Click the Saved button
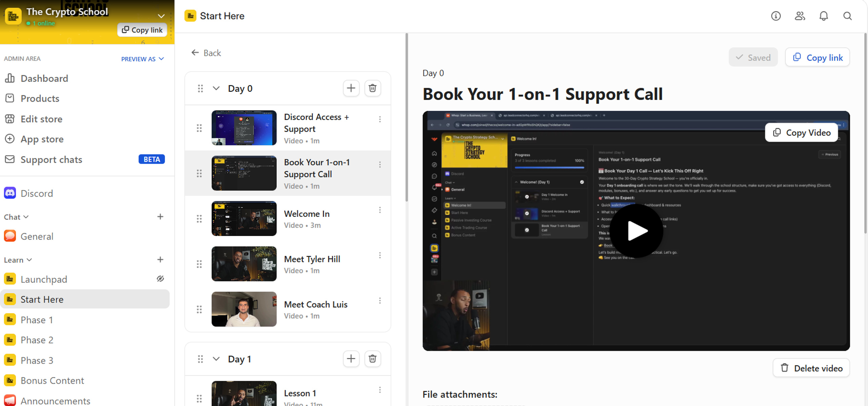The height and width of the screenshot is (406, 868). coord(753,57)
